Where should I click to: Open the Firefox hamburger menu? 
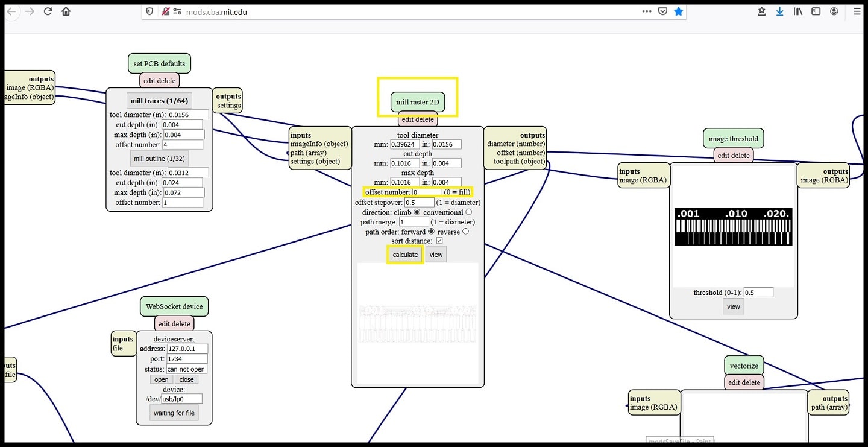857,11
